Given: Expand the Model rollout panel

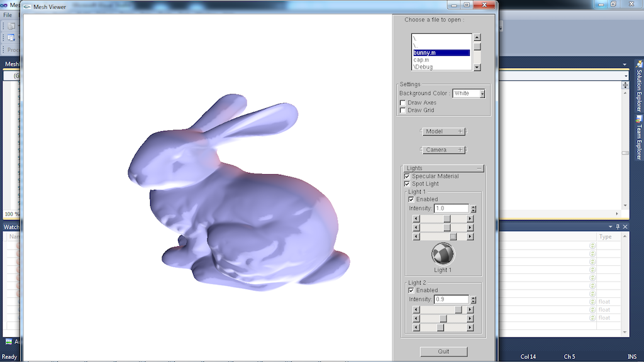Looking at the screenshot, I should 443,131.
